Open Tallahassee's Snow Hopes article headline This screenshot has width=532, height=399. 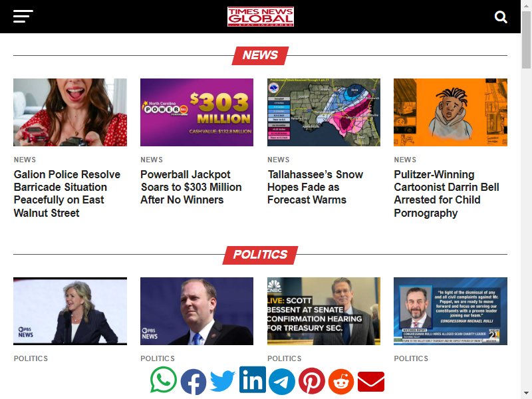coord(315,187)
